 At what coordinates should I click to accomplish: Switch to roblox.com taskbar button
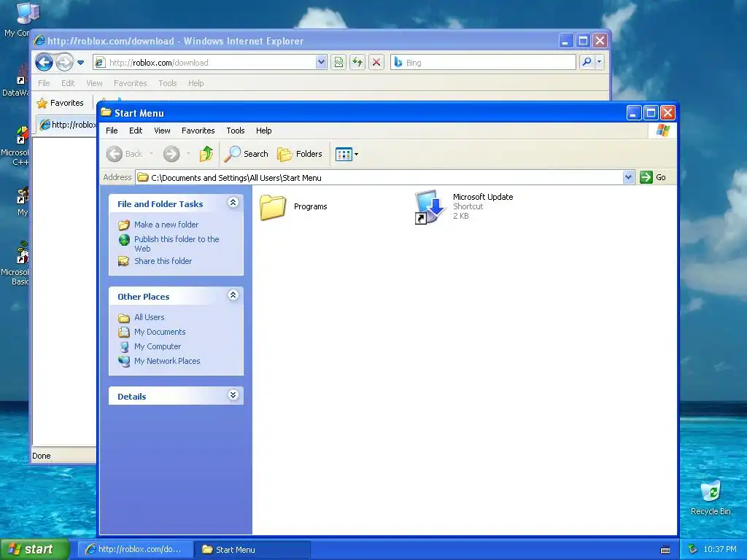pos(135,550)
